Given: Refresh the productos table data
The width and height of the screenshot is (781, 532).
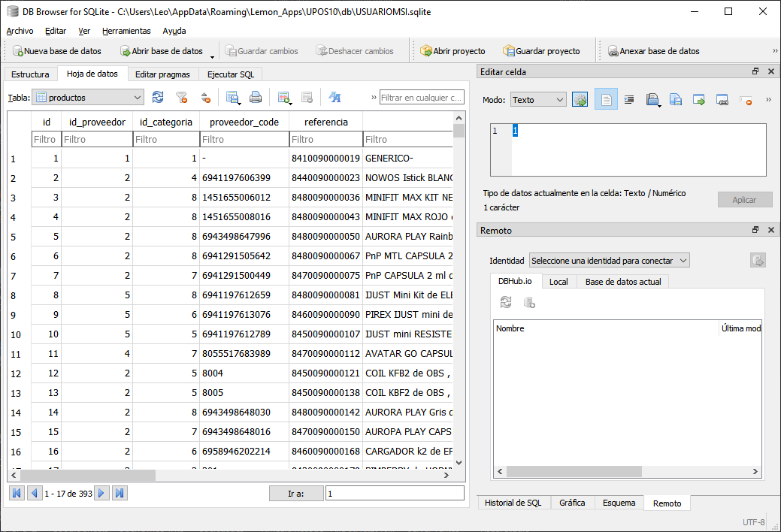Looking at the screenshot, I should click(157, 98).
